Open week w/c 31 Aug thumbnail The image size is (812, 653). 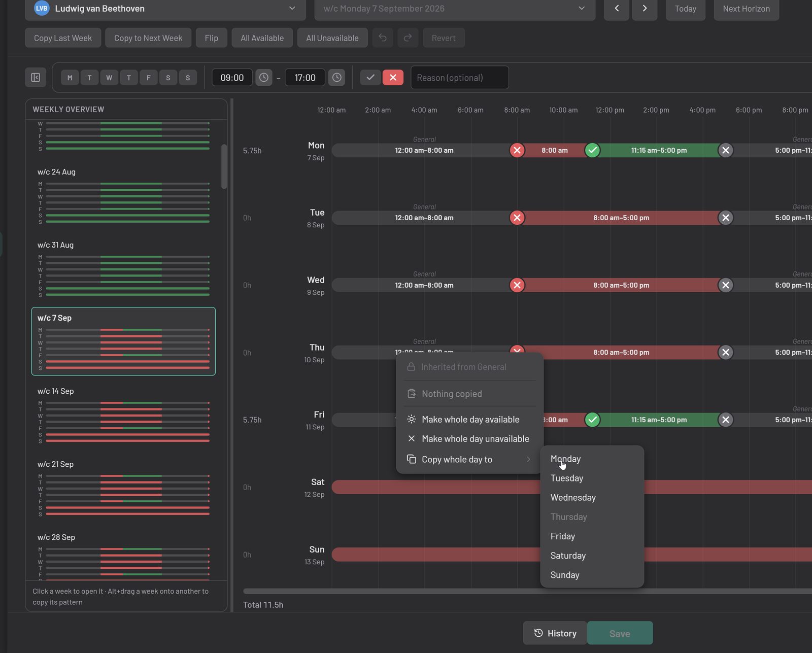tap(123, 268)
